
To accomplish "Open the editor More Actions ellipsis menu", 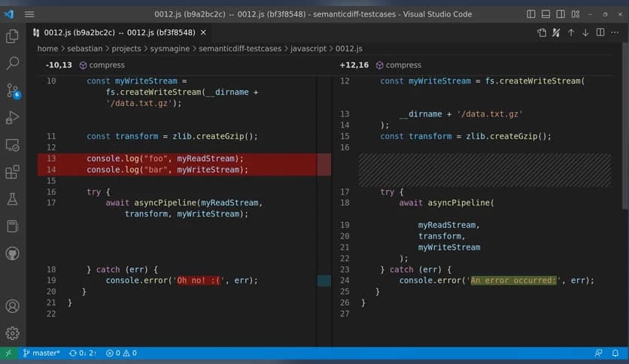I will [615, 32].
